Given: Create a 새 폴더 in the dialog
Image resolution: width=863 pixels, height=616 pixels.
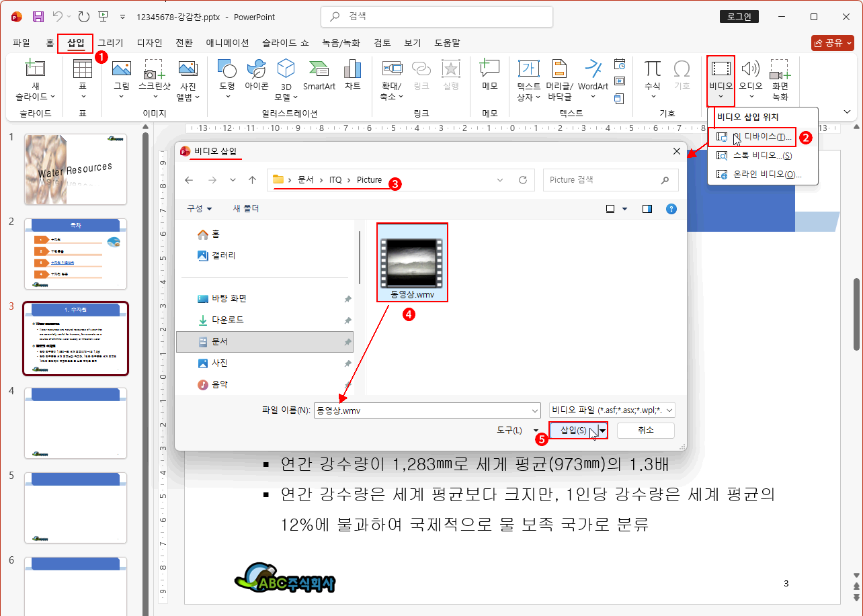Looking at the screenshot, I should pos(246,208).
